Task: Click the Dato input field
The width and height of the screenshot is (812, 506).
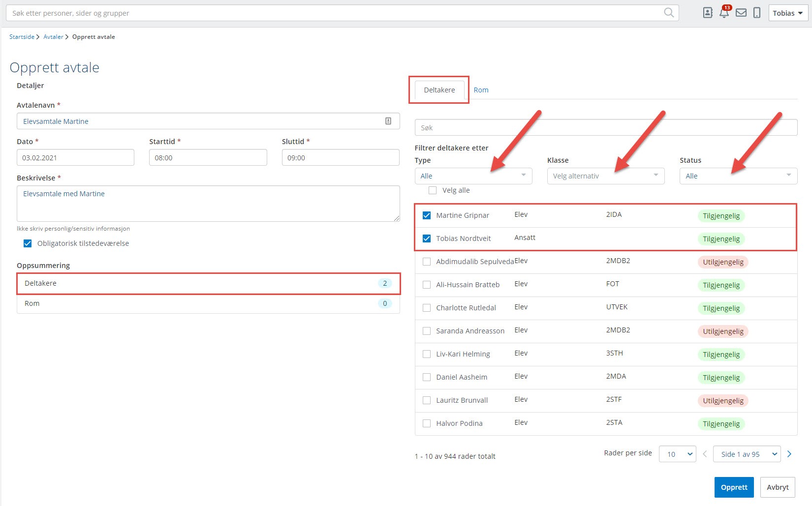Action: tap(75, 158)
